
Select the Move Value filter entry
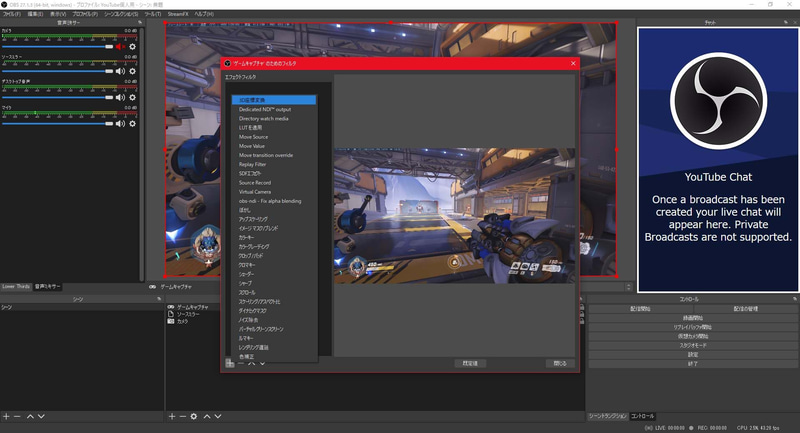click(274, 146)
